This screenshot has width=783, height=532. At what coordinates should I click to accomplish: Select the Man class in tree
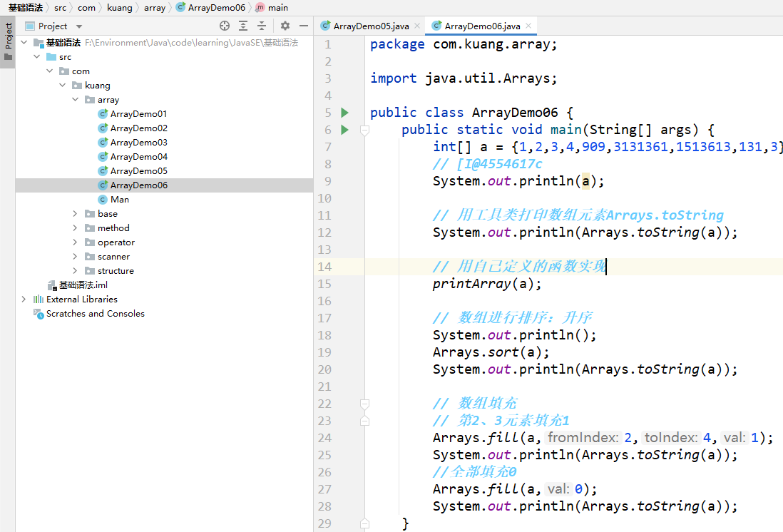(120, 199)
